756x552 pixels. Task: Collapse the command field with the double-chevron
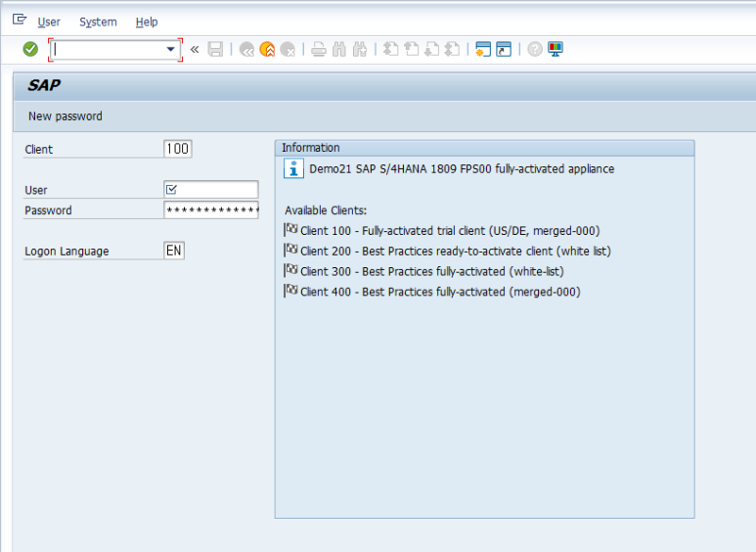click(x=195, y=49)
